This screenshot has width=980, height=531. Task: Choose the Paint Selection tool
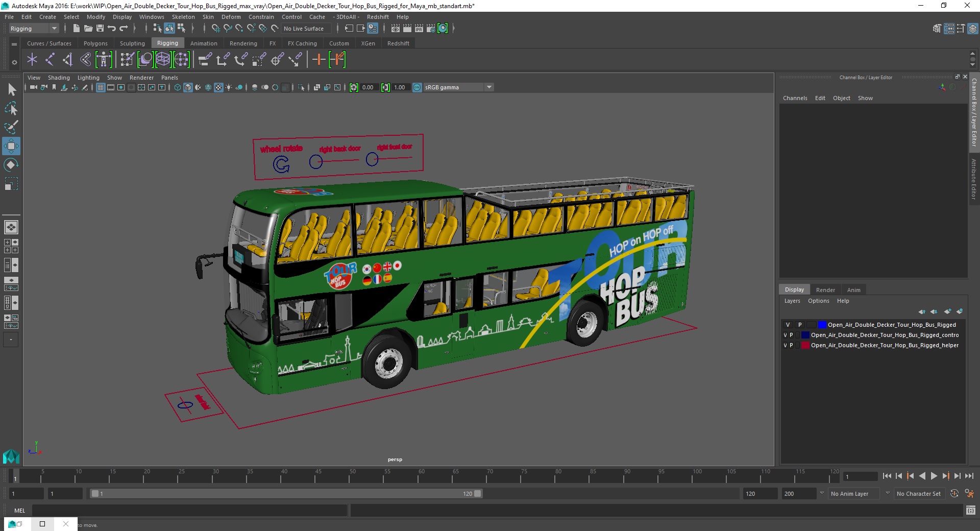[x=11, y=127]
